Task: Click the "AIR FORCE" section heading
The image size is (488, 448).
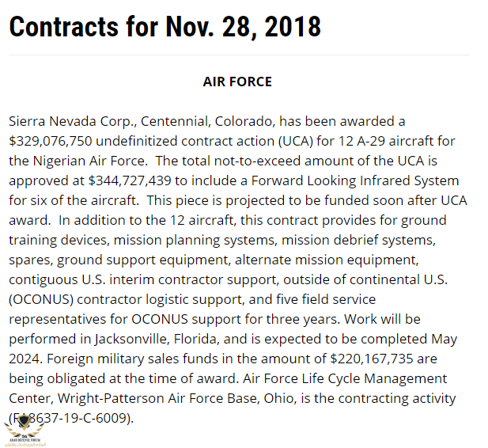Action: [x=237, y=82]
